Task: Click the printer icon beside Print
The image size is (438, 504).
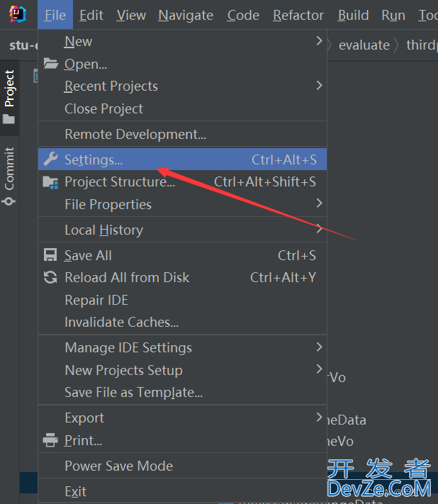Action: [x=50, y=440]
